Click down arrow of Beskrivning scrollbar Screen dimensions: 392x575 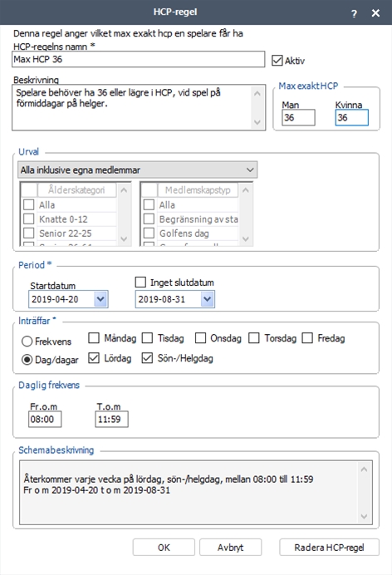257,122
